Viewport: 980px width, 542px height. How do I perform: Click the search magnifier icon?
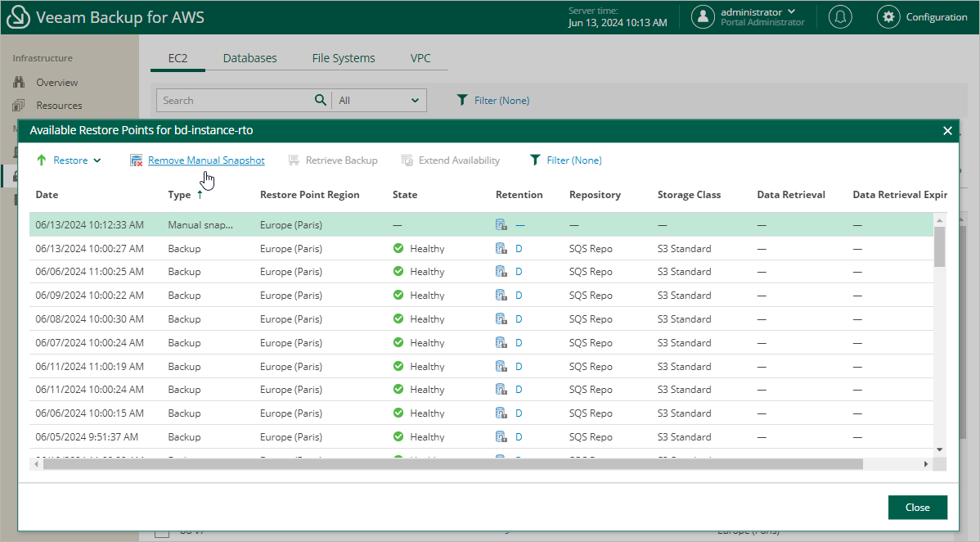pyautogui.click(x=320, y=100)
